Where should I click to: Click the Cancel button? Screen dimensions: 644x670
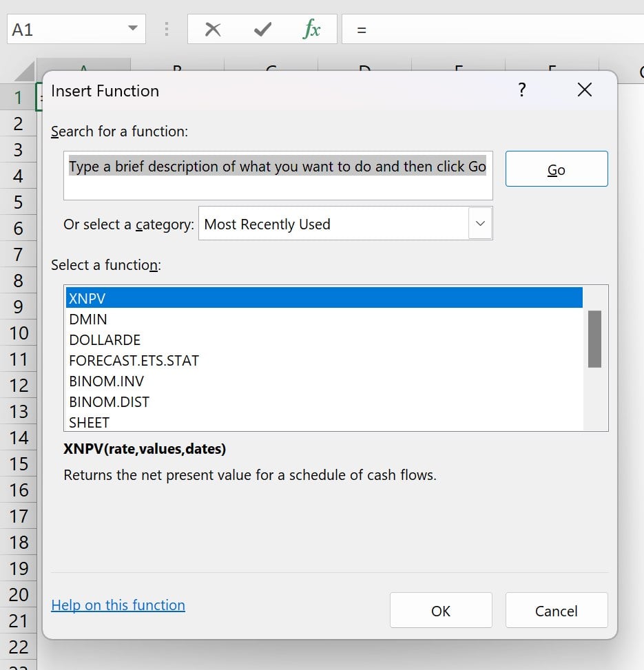tap(557, 610)
